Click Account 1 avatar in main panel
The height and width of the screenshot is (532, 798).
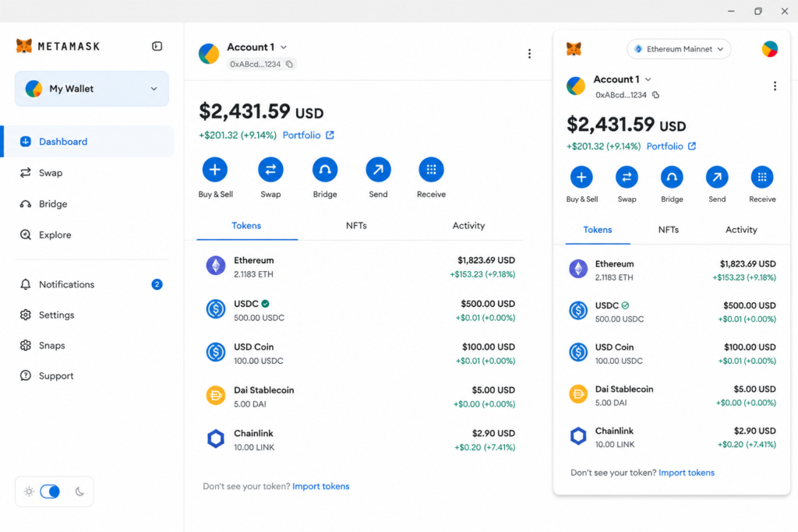(209, 54)
